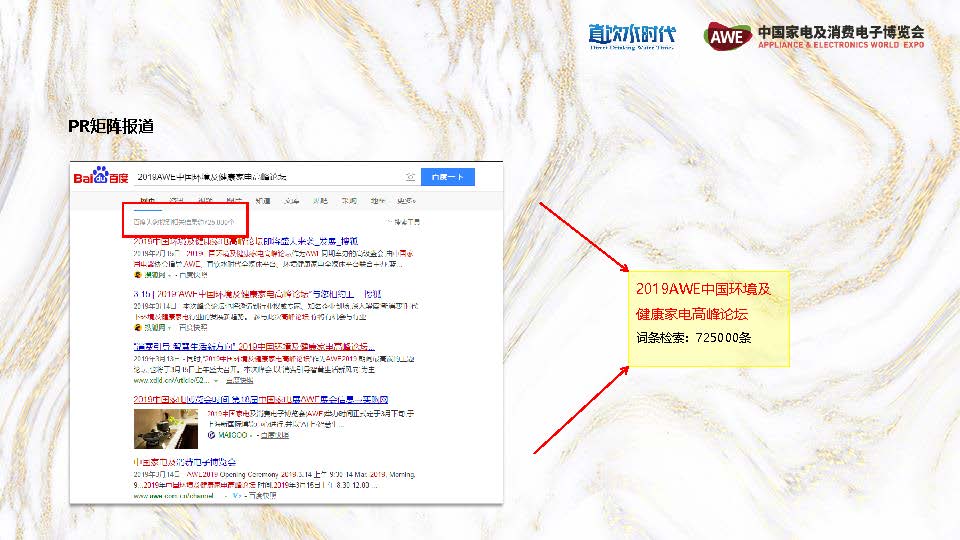
Task: Expand dropdown arrow beside www.xdjd.cn URL
Action: pyautogui.click(x=216, y=381)
